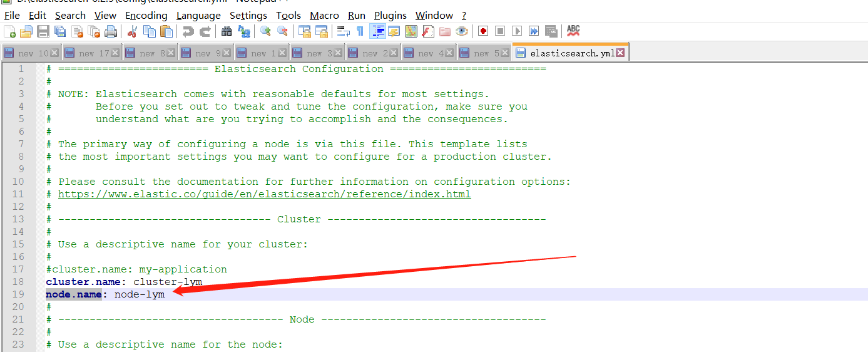The image size is (868, 352).
Task: Open the elastic.co reference documentation link
Action: [265, 194]
